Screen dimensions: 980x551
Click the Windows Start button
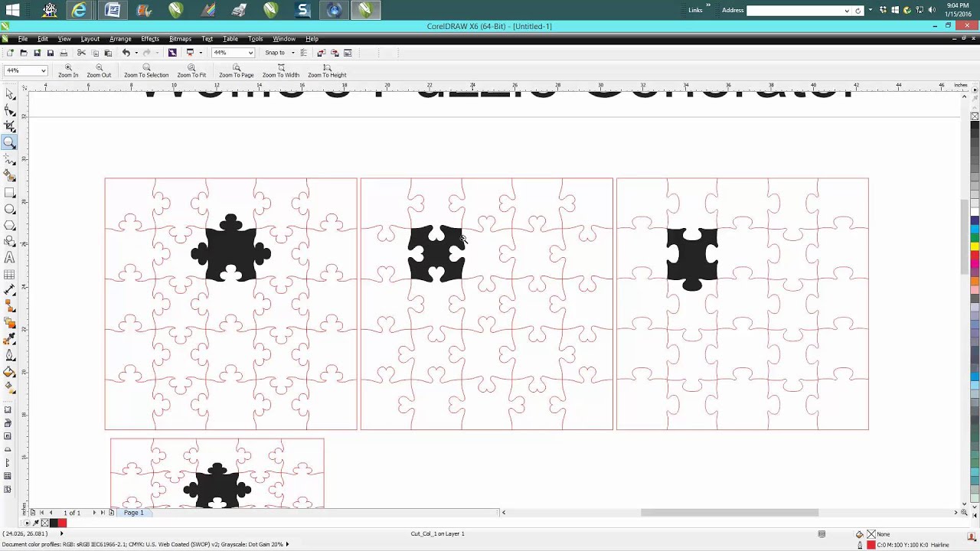click(x=12, y=10)
